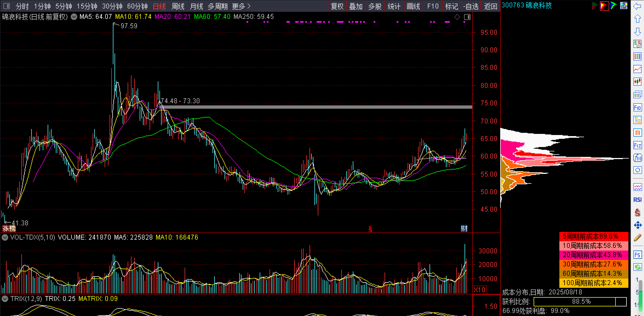Click the back arrow in the right sidebar

click(637, 6)
